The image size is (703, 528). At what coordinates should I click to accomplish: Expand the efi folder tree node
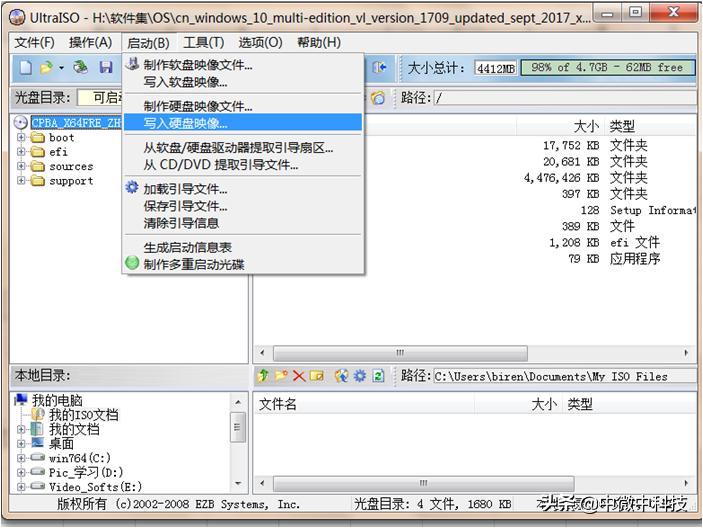21,151
